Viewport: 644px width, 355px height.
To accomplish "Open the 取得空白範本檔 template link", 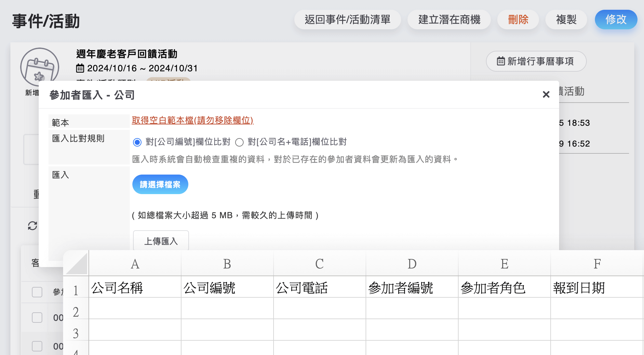I will pyautogui.click(x=193, y=120).
